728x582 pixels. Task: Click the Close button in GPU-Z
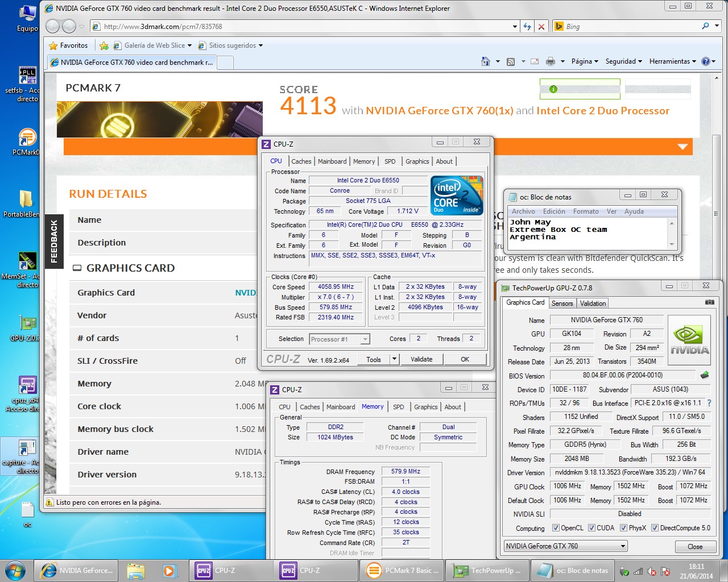695,547
